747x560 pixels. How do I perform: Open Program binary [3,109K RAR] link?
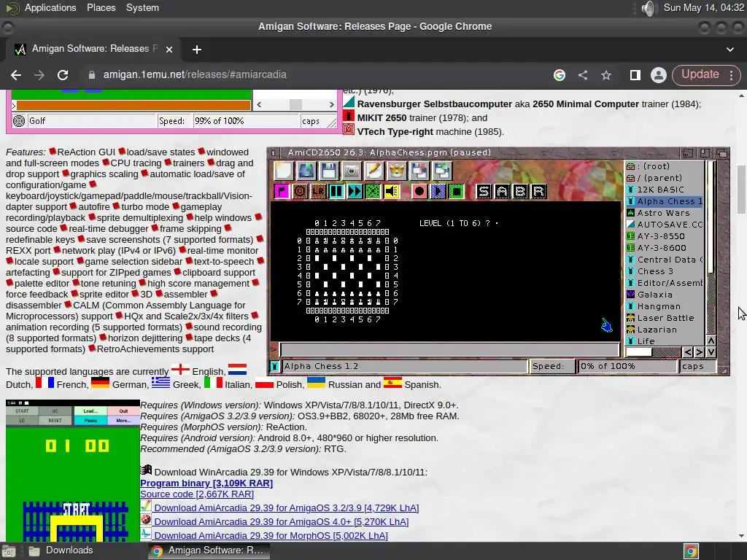(x=206, y=483)
